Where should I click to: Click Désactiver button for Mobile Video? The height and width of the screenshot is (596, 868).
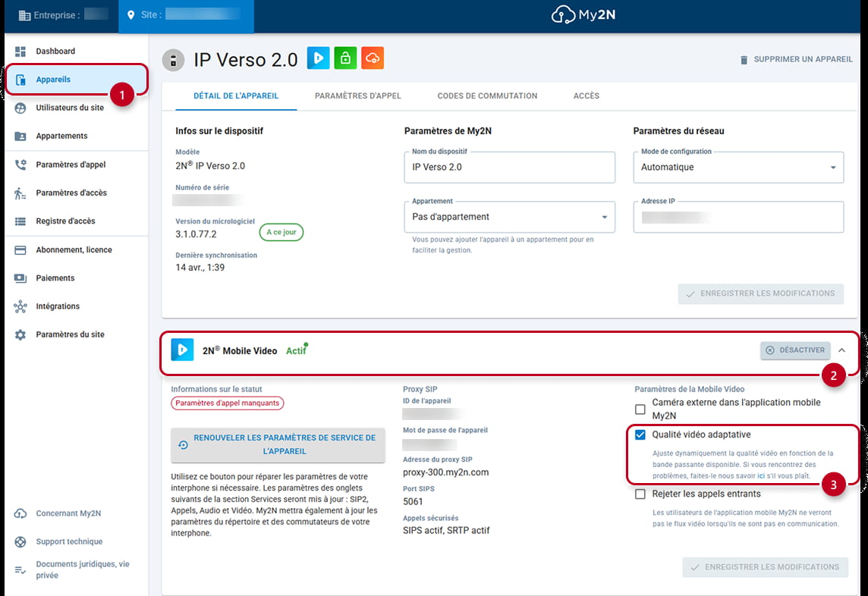point(795,350)
